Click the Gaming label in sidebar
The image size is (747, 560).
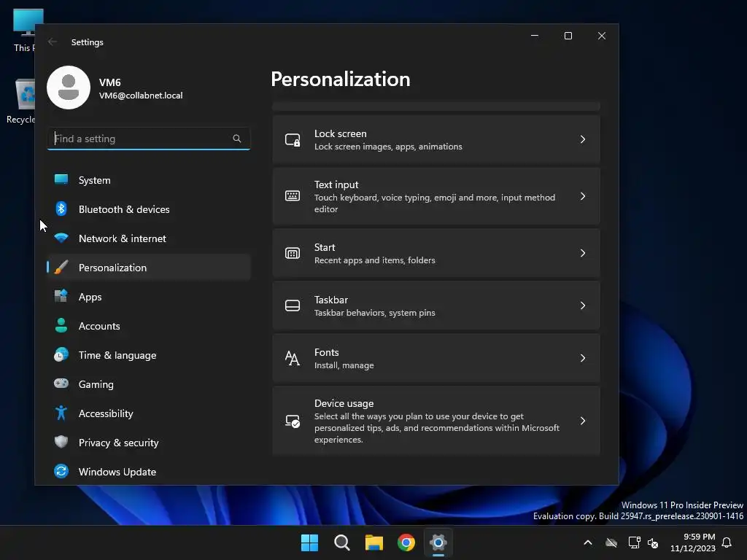[x=96, y=384]
